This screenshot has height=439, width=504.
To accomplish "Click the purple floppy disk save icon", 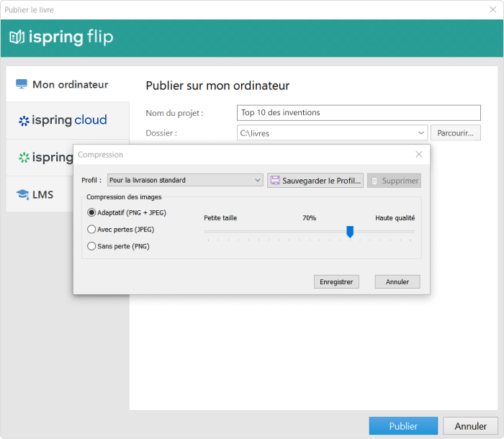I will [275, 181].
